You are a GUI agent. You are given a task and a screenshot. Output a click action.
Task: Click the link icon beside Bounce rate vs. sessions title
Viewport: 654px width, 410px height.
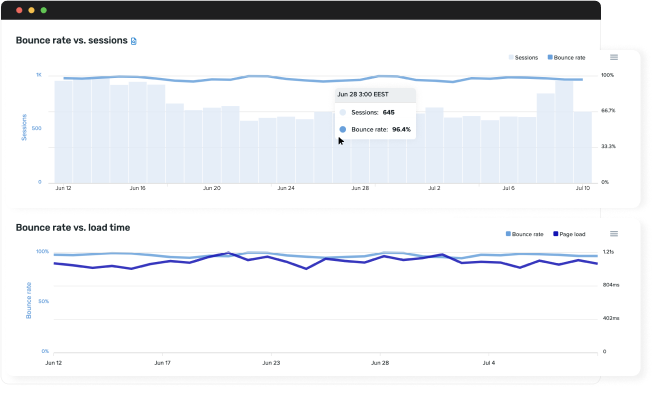[133, 41]
